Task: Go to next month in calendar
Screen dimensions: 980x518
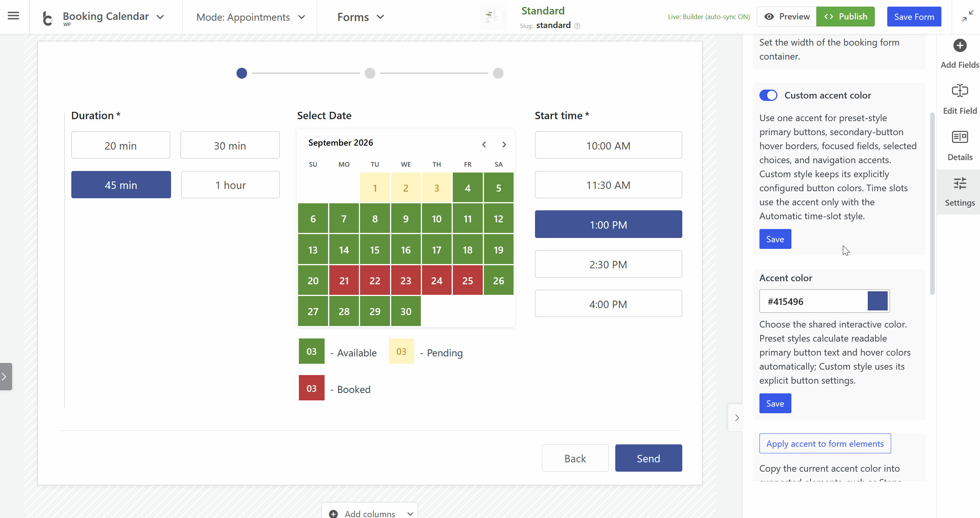Action: [504, 144]
